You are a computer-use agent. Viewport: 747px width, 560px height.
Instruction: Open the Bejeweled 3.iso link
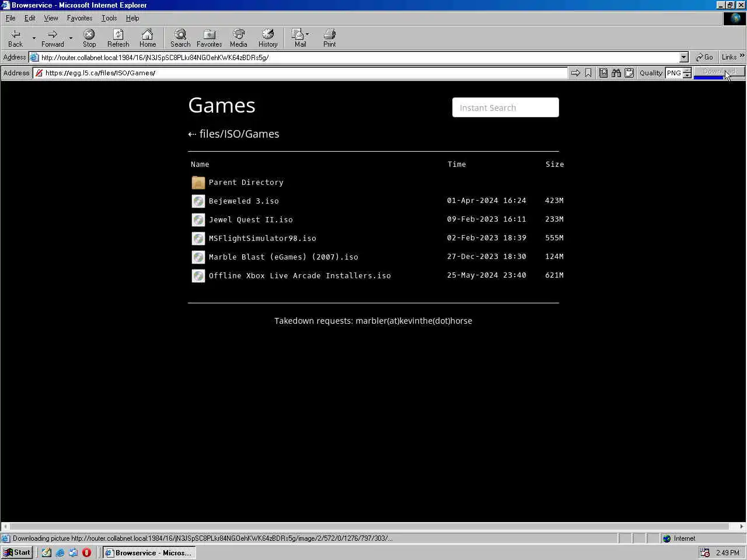coord(244,201)
